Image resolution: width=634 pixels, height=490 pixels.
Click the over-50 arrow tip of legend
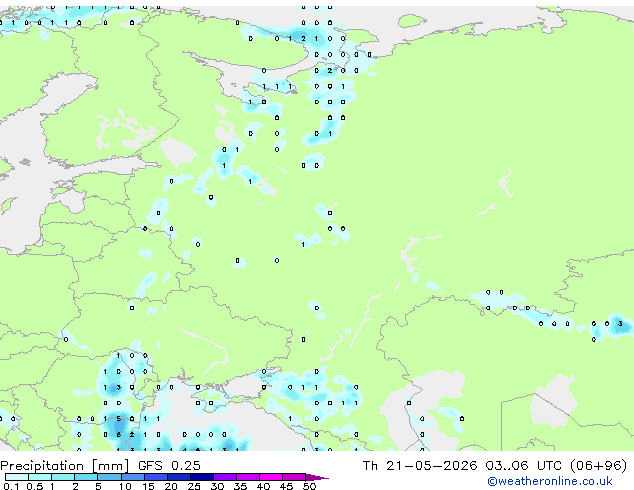[317, 477]
